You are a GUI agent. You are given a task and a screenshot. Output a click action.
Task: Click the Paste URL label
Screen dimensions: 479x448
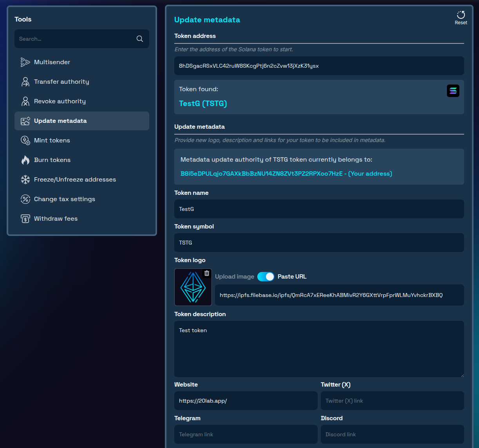pos(292,277)
